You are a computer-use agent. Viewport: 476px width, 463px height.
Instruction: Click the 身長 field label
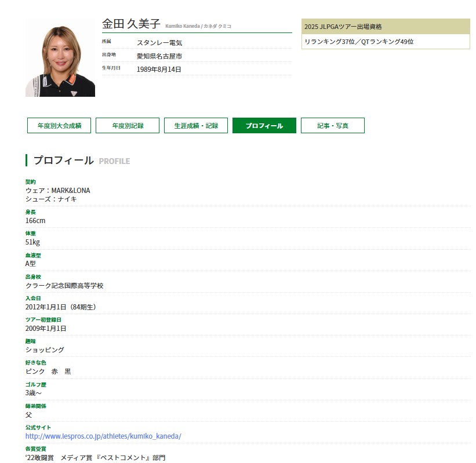click(30, 212)
